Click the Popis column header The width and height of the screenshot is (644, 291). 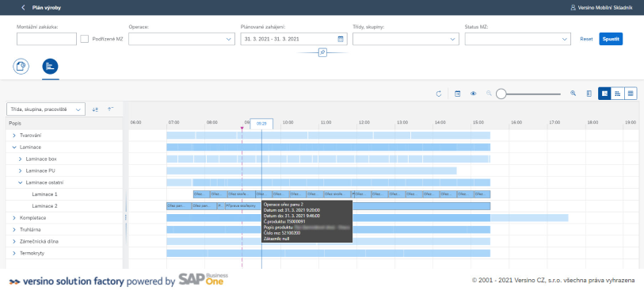click(x=64, y=124)
